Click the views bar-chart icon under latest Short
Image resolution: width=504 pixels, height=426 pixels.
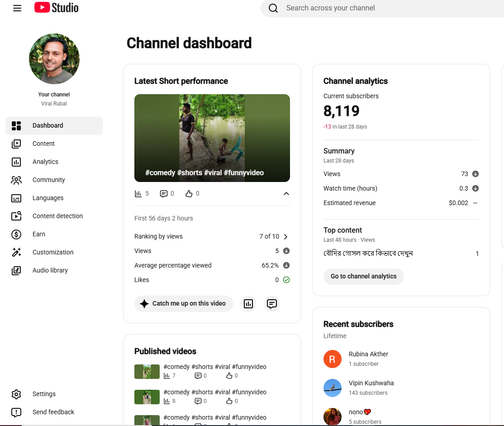click(x=138, y=194)
